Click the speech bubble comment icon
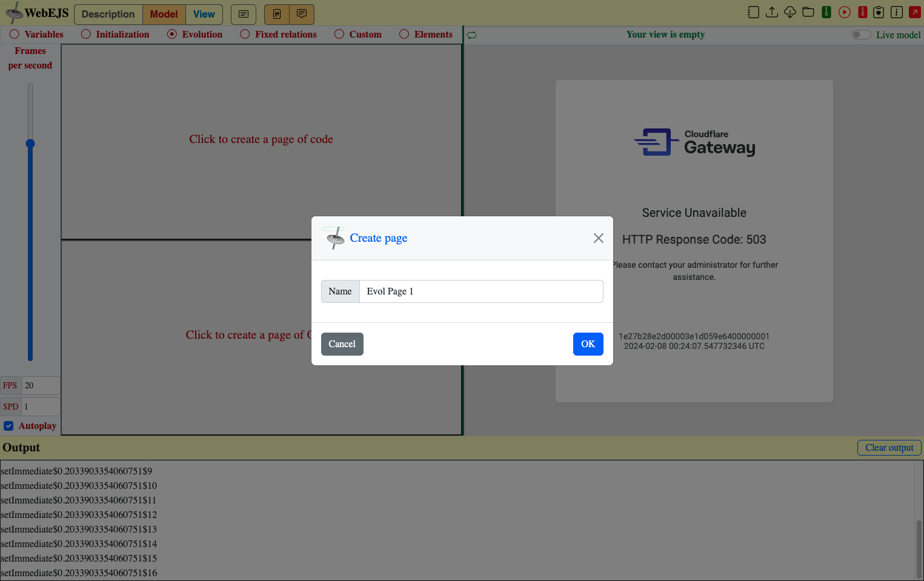This screenshot has height=581, width=924. tap(302, 14)
